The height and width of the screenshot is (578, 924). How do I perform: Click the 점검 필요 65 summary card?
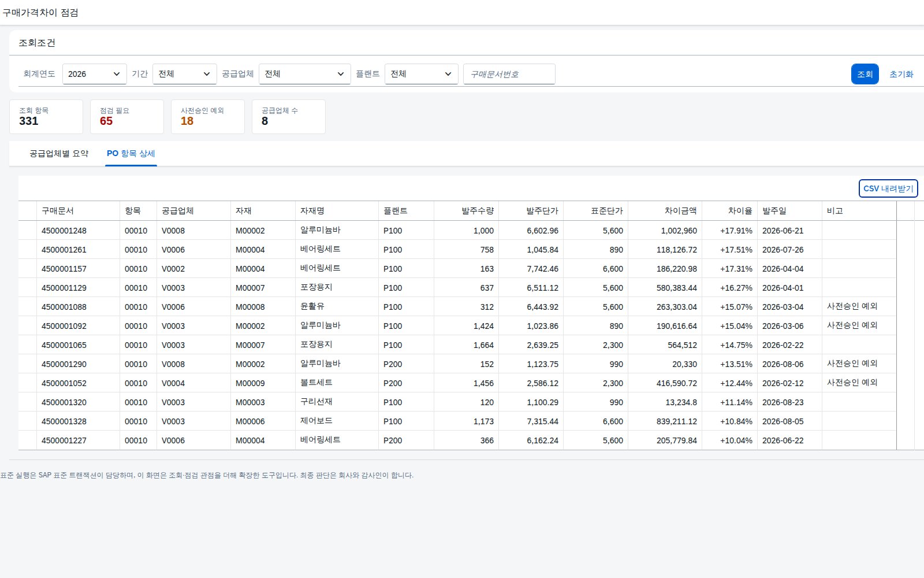(127, 117)
